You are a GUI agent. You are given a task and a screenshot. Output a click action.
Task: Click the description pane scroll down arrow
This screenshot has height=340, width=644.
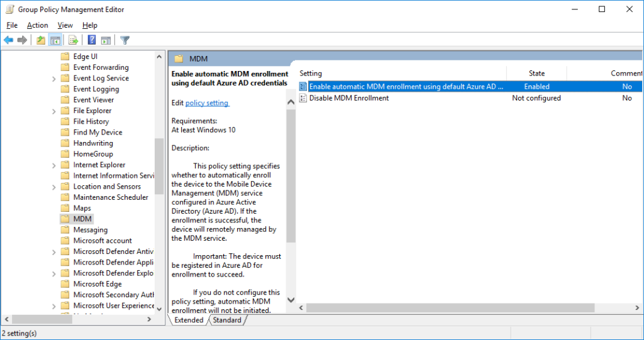click(x=291, y=300)
